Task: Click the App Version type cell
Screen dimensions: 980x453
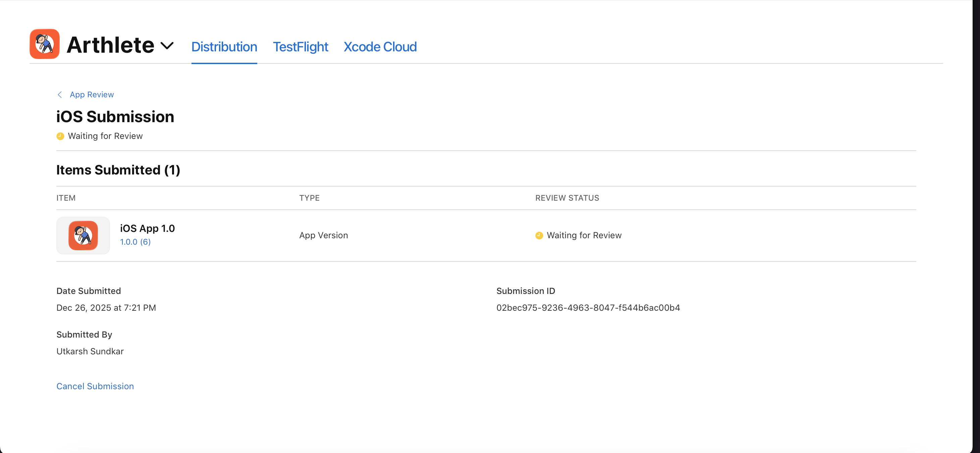Action: [323, 235]
